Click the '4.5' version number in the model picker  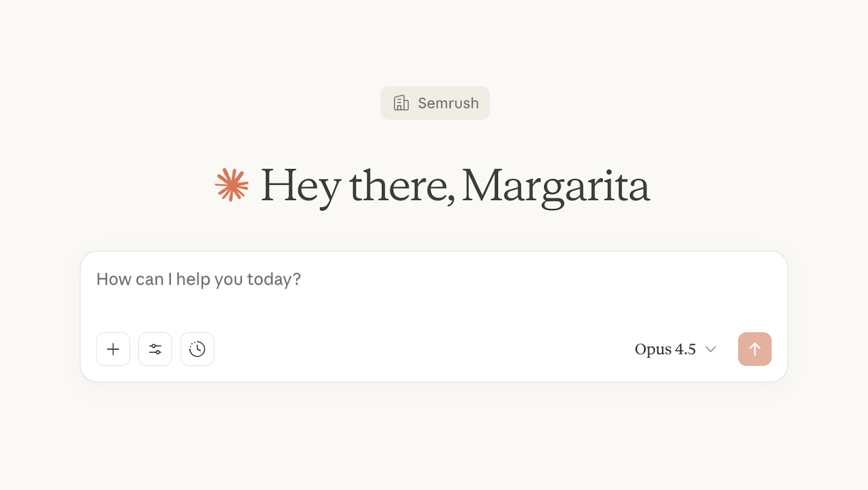pos(685,349)
